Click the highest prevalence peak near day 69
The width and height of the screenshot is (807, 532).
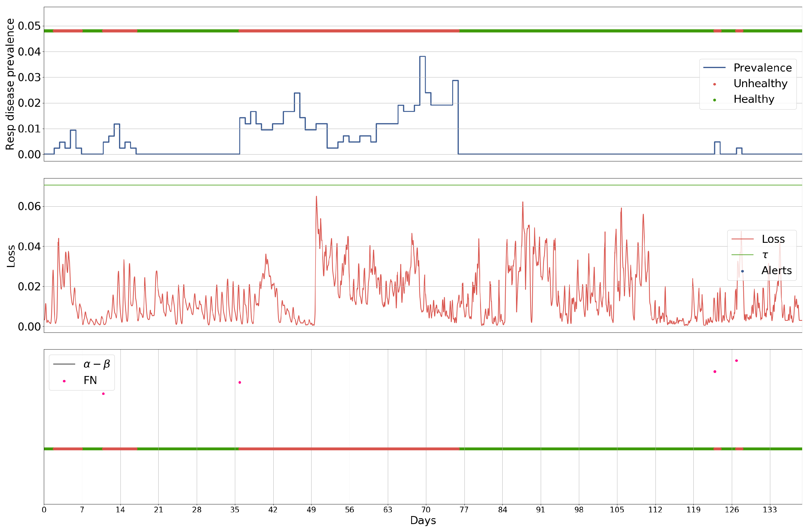click(x=423, y=57)
